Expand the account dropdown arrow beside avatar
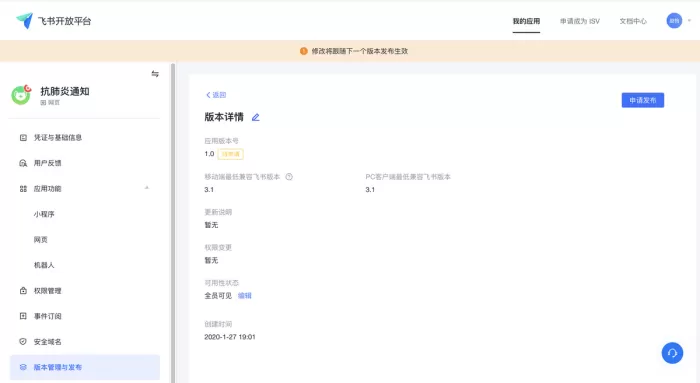 coord(689,21)
